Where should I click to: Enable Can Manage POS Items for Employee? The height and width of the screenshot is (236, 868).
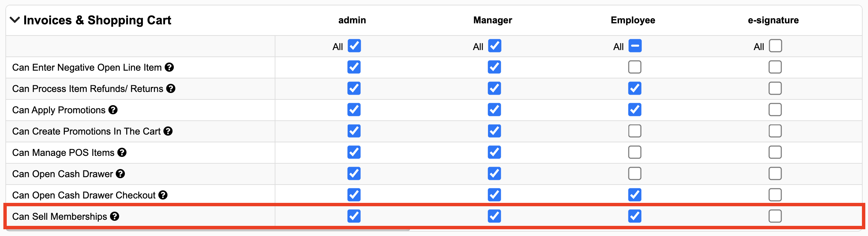coord(635,152)
